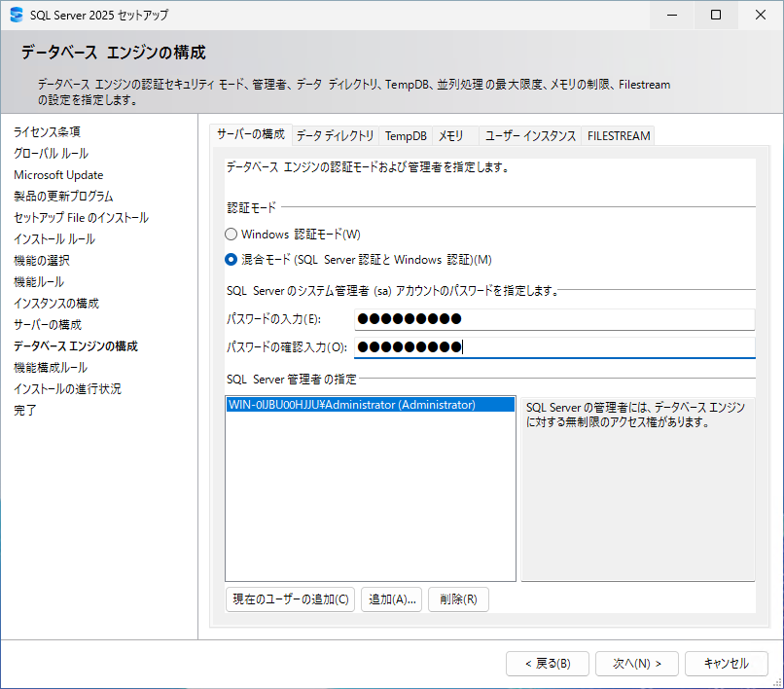Click 製品の更新プログラム in the step list

(63, 197)
